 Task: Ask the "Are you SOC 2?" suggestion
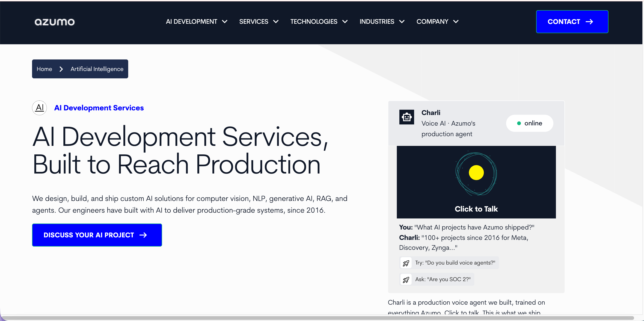[437, 280]
